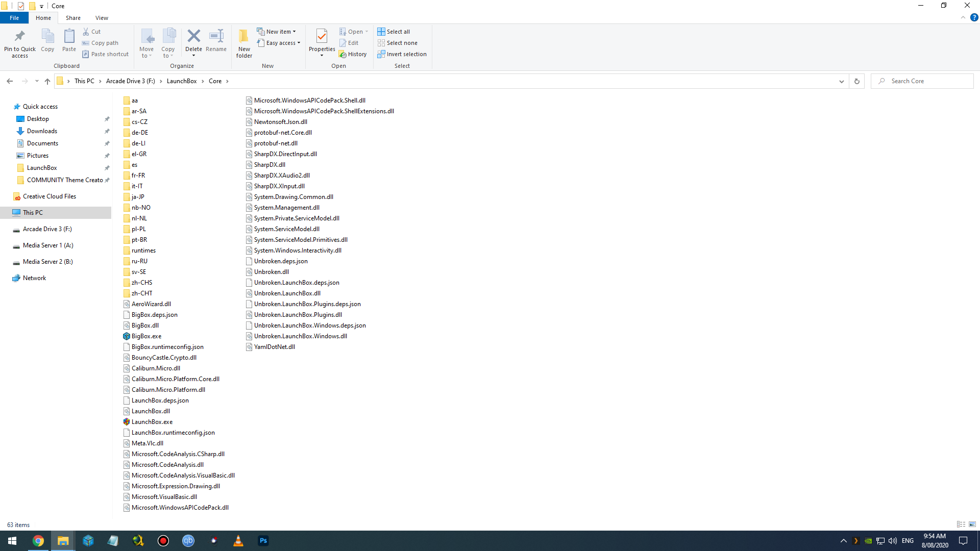Open Explorer Help icon
The image size is (980, 551).
(974, 17)
